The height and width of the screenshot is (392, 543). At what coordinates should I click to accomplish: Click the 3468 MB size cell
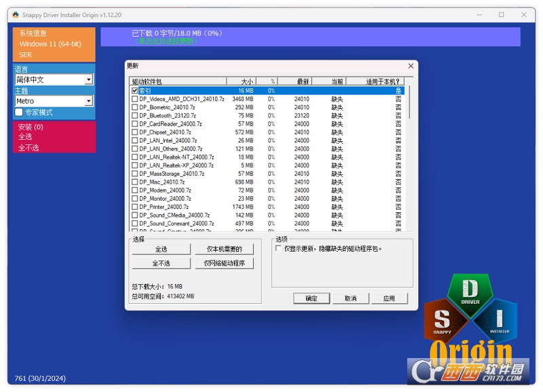[243, 99]
